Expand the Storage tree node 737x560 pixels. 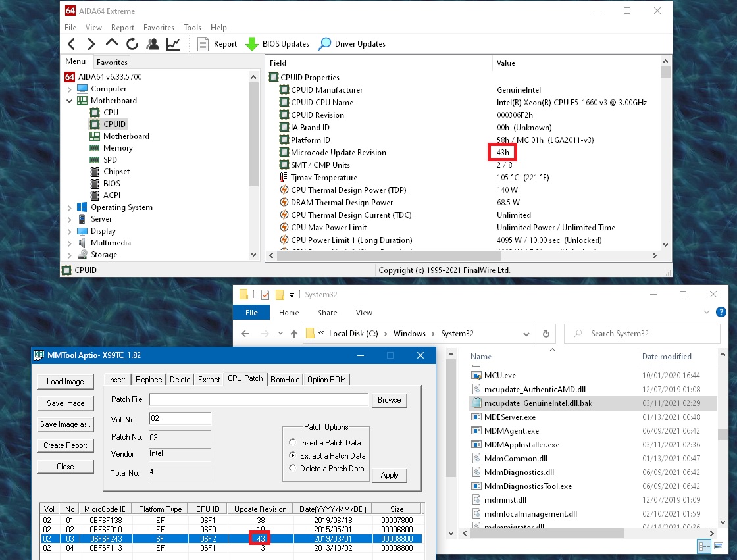tap(70, 255)
